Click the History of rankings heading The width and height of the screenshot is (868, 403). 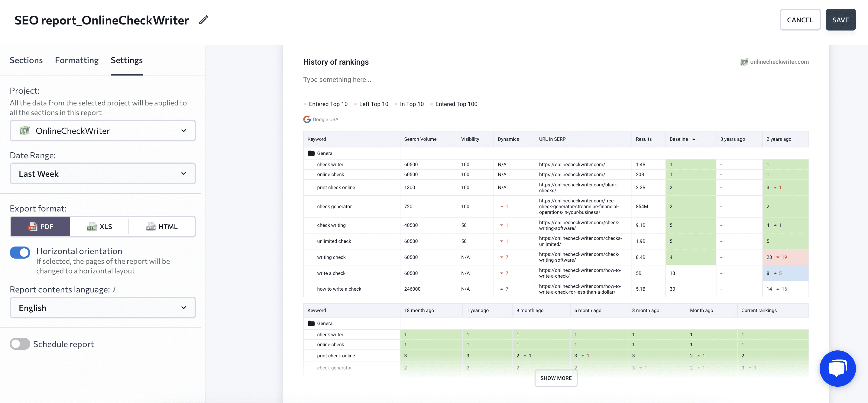point(335,62)
